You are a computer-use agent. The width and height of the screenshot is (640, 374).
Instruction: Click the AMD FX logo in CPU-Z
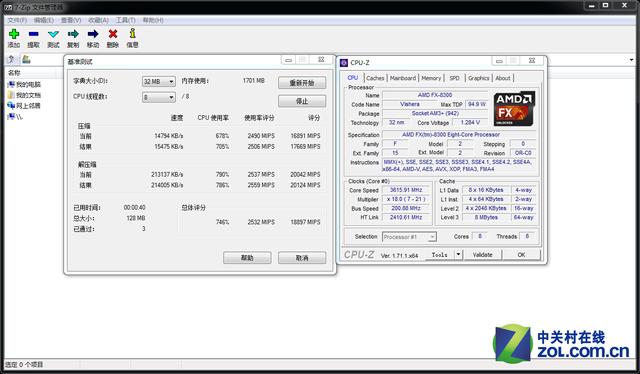click(514, 109)
